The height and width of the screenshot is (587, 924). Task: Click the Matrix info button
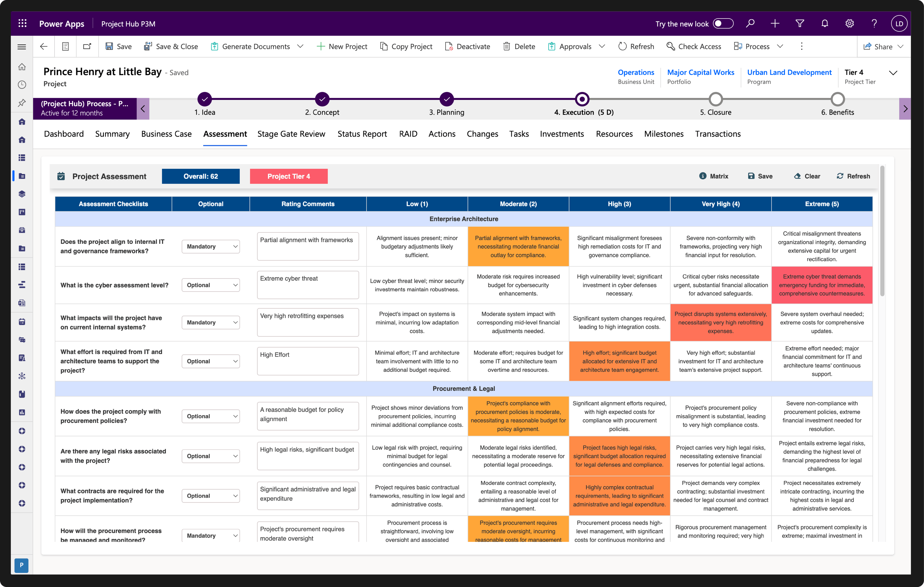click(713, 176)
